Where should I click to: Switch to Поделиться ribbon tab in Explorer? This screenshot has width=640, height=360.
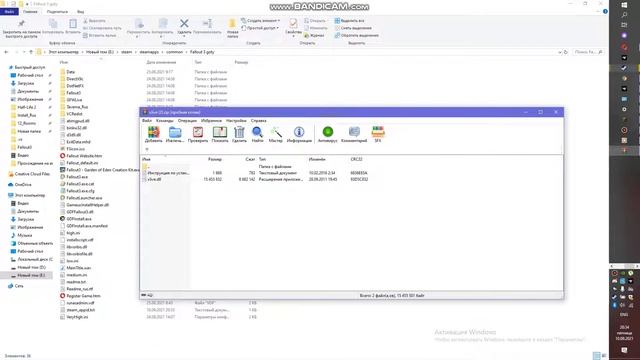click(57, 12)
